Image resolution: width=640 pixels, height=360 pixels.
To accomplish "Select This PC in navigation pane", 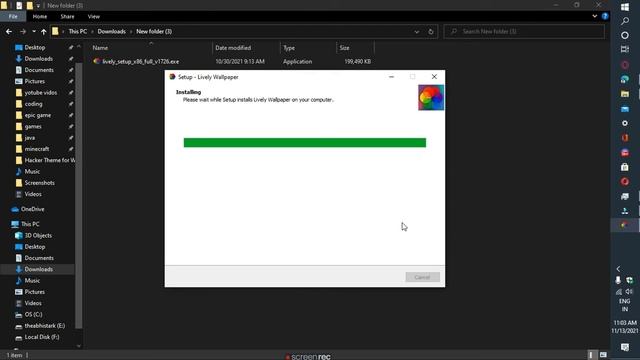I will point(30,224).
